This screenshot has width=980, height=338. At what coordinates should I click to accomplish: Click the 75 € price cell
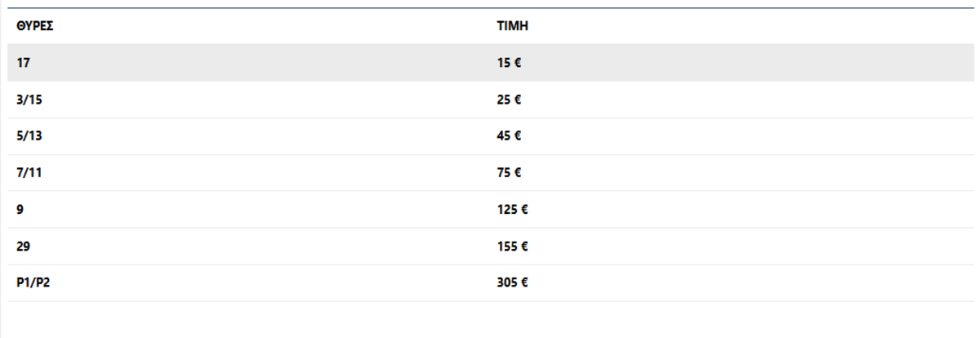coord(509,173)
